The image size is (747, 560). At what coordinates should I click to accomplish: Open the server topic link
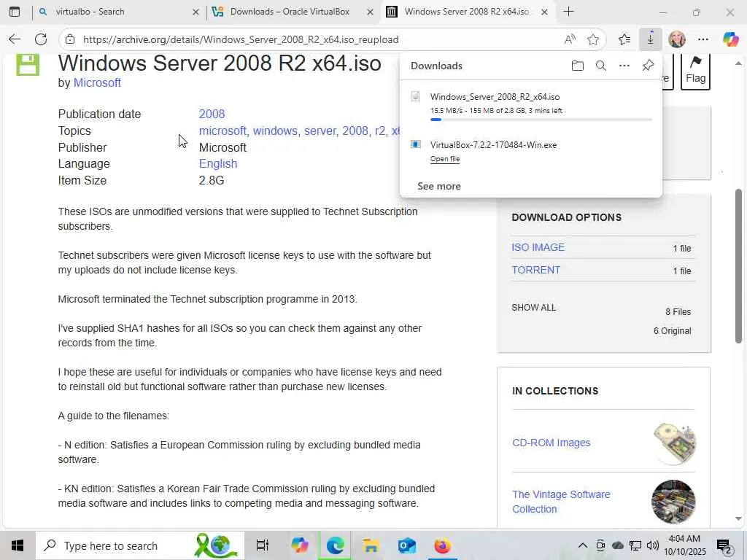pyautogui.click(x=320, y=131)
